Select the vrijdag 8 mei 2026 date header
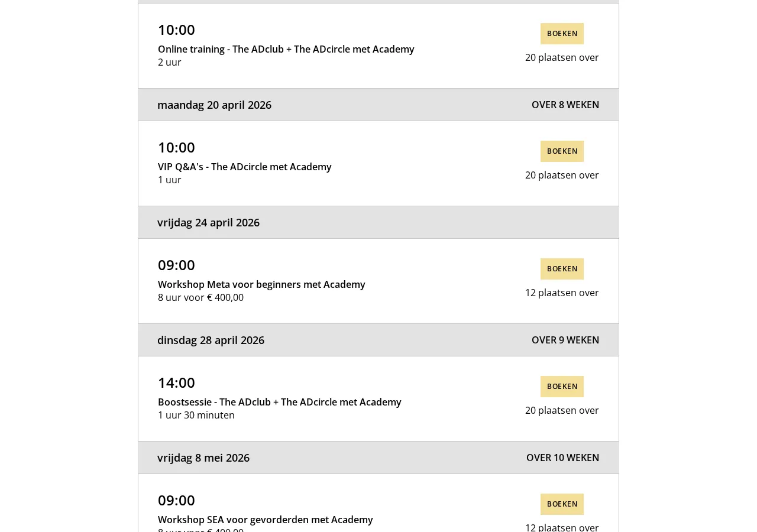757x532 pixels. 203,458
